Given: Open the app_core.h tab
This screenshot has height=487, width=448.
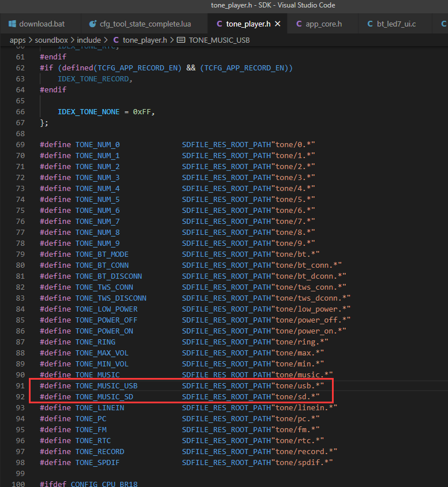Looking at the screenshot, I should click(323, 24).
